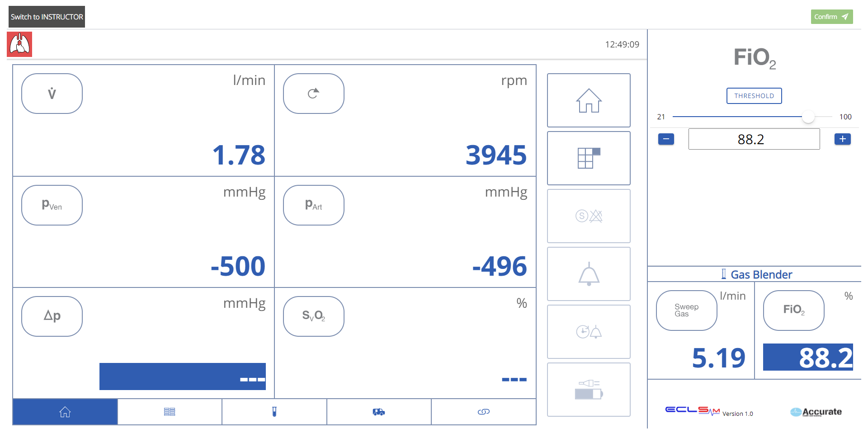Click the alarm bell icon button

[x=588, y=274]
